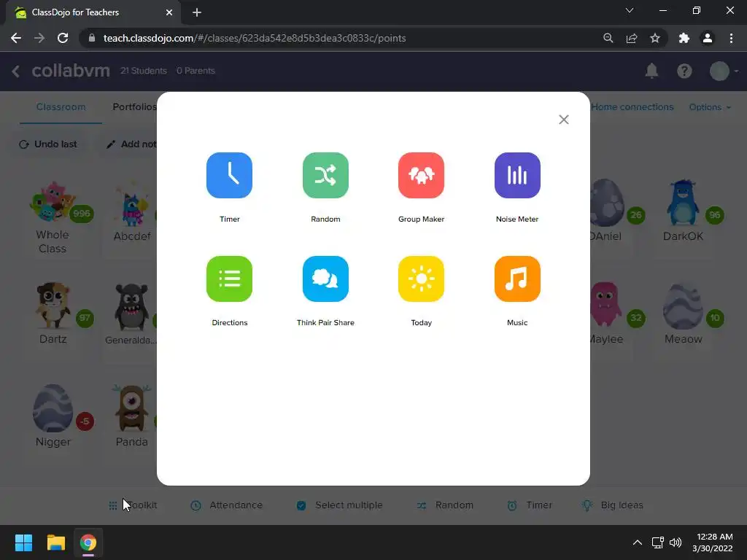
Task: Open the Today tool
Action: pyautogui.click(x=421, y=279)
